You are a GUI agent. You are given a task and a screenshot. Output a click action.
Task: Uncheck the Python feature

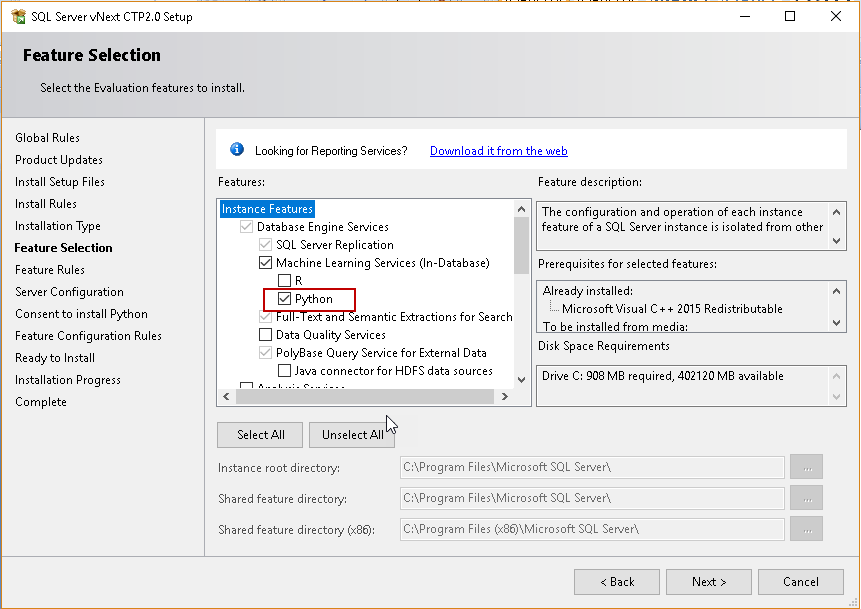[283, 298]
